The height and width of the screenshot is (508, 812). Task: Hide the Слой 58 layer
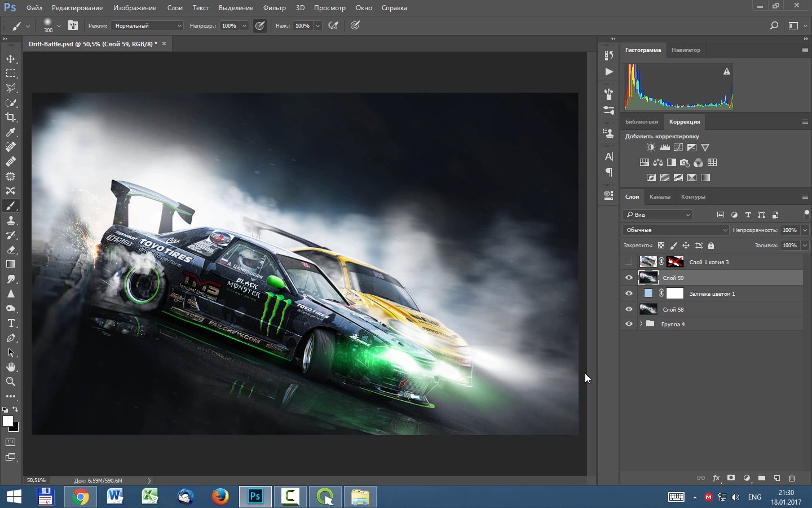pos(629,309)
